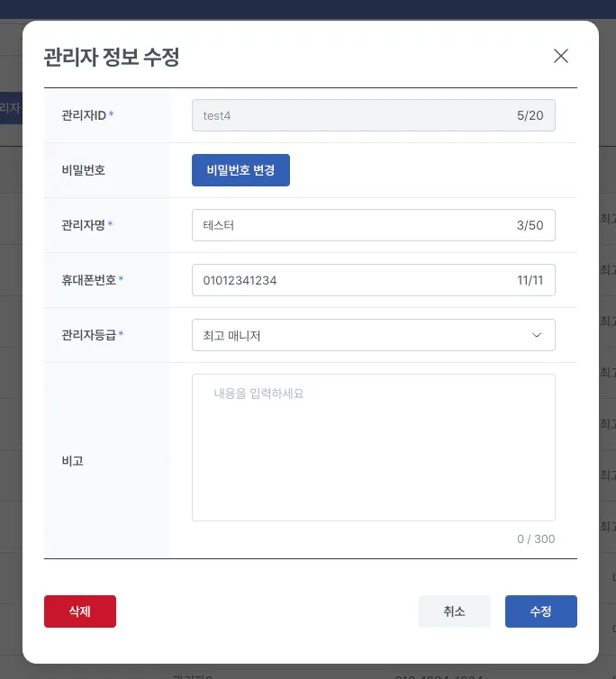Close the 관리자 정보 수정 dialog with X
This screenshot has height=679, width=616.
[561, 56]
